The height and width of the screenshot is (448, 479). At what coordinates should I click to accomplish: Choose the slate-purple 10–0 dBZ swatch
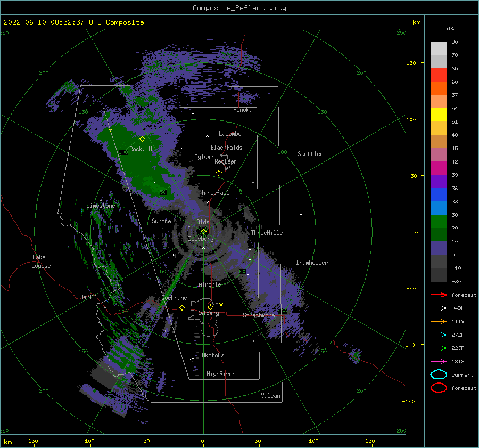[439, 248]
